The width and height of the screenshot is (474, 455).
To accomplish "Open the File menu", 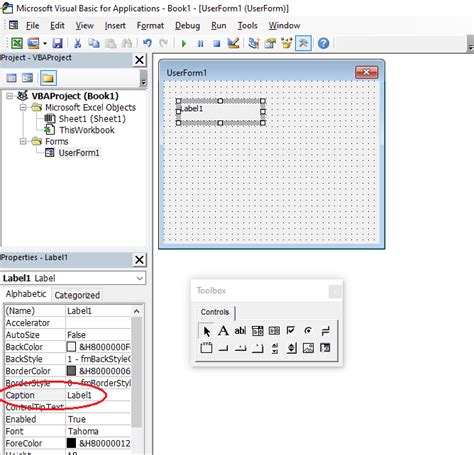I will [x=32, y=25].
